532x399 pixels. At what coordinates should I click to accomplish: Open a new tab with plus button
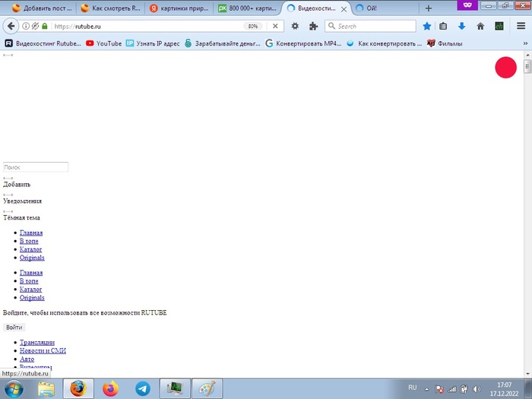429,8
